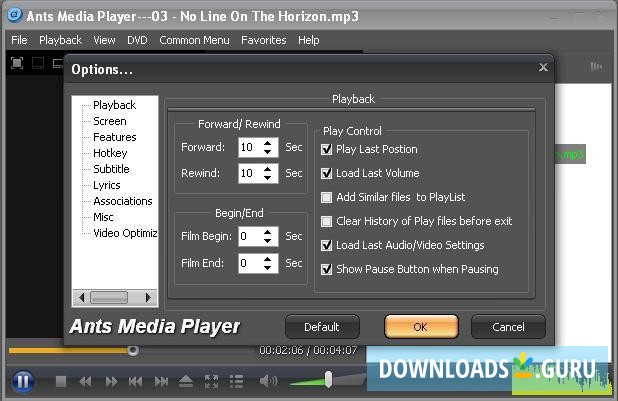Increase the Rewind seconds value
The height and width of the screenshot is (401, 618).
[x=268, y=169]
